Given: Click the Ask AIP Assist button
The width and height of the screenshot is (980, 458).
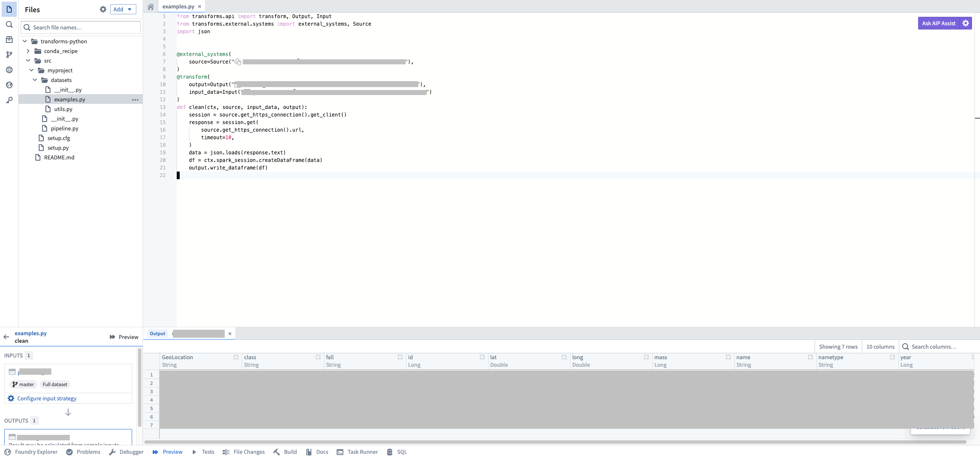Looking at the screenshot, I should (x=939, y=23).
